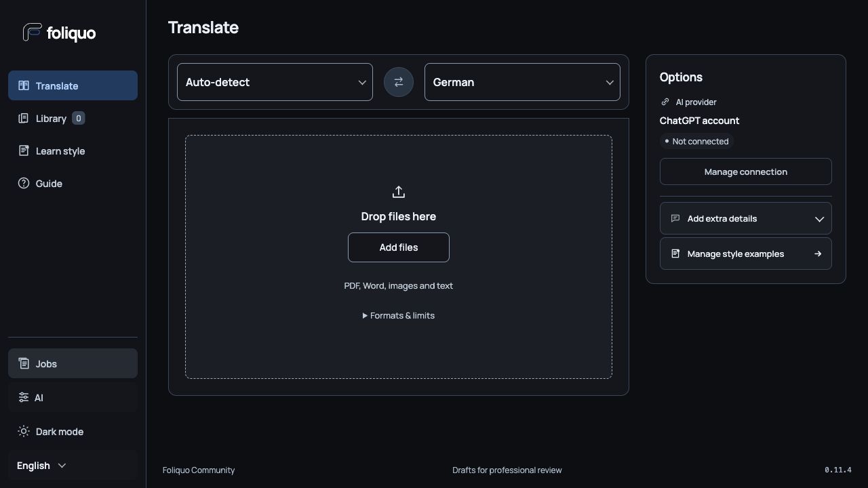Expand Formats & limits disclosure

[399, 315]
